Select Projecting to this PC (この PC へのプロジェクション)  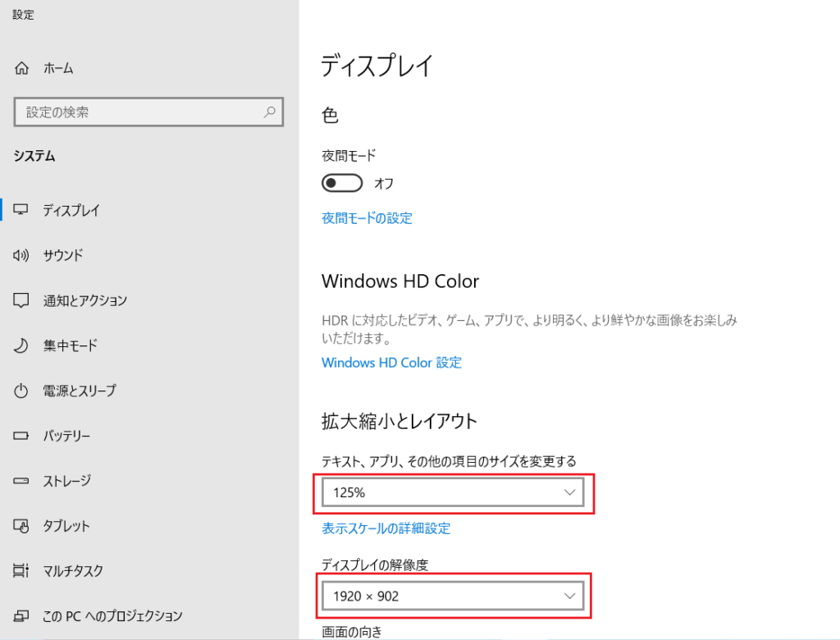pyautogui.click(x=112, y=615)
